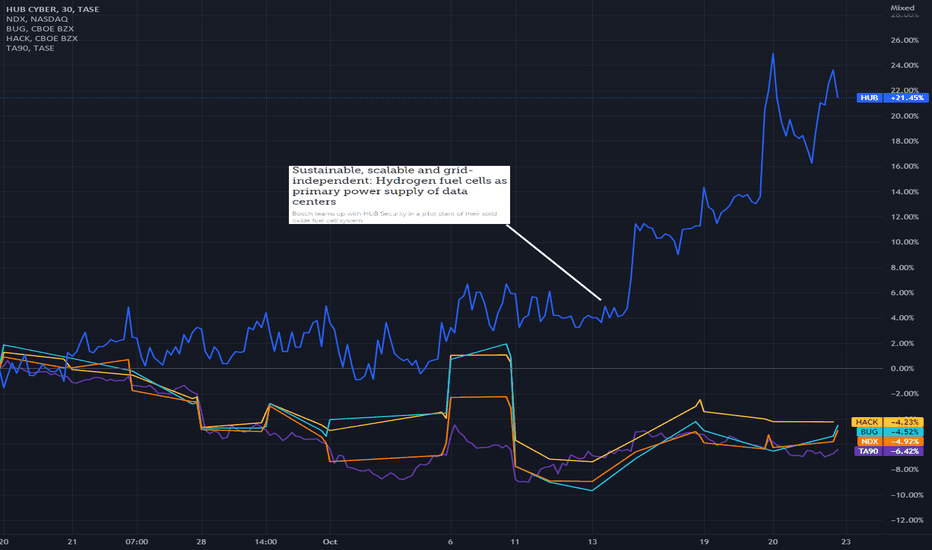
Task: Click the 20.00% axis value
Action: click(904, 116)
